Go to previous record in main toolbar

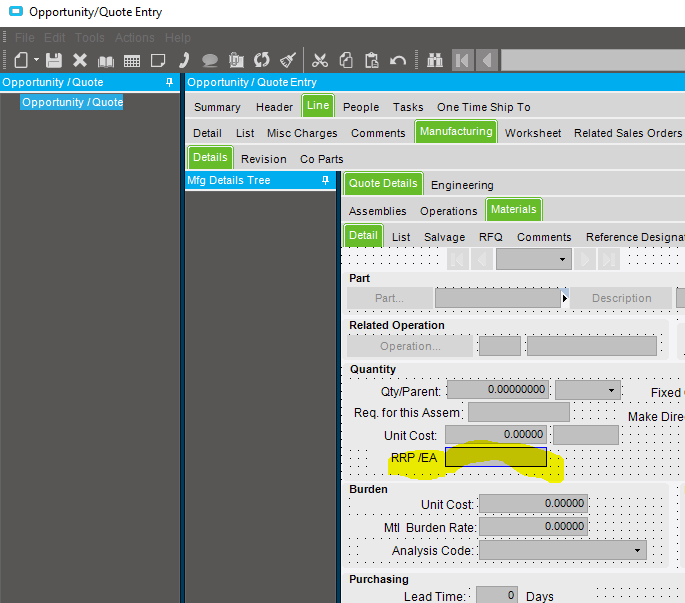click(487, 60)
